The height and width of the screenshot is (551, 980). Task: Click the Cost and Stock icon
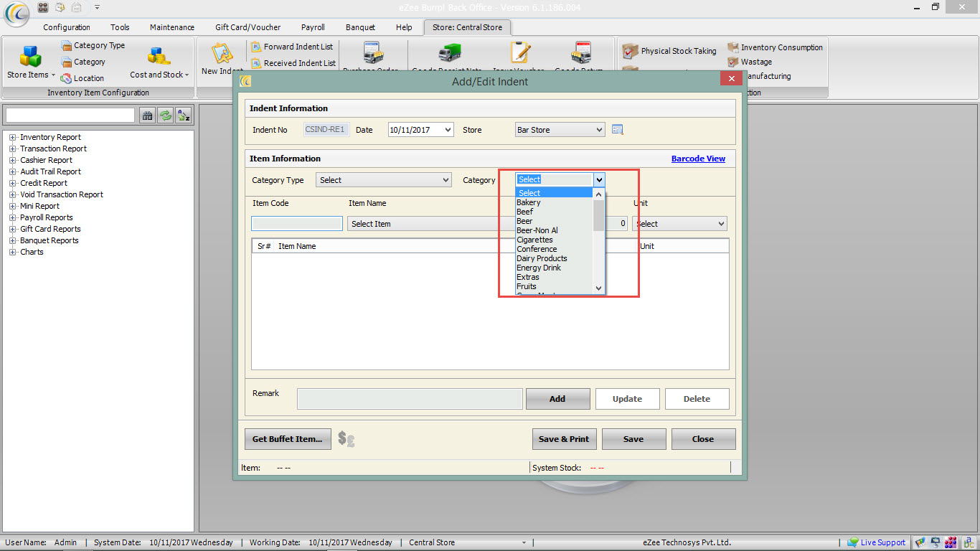coord(159,57)
